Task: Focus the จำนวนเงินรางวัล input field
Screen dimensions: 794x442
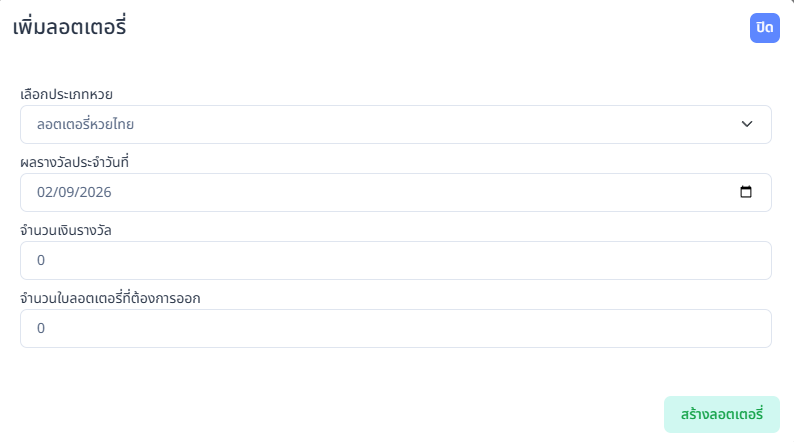Action: 395,260
